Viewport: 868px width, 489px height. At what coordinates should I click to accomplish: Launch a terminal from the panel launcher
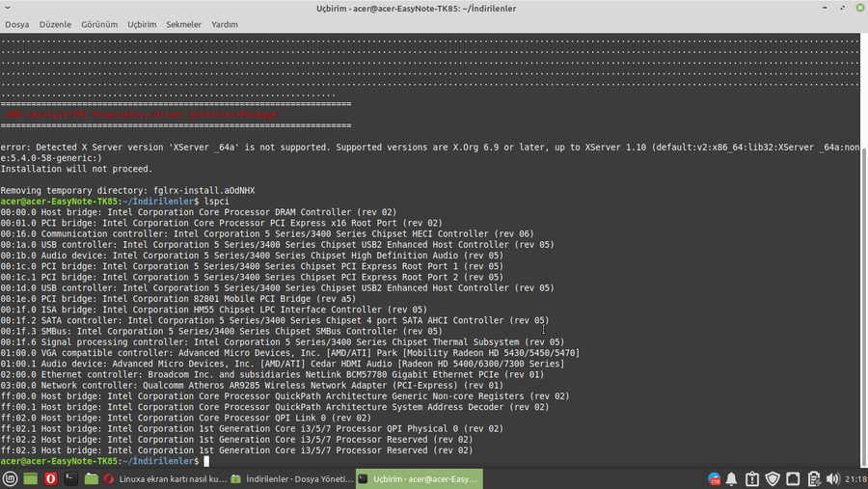(x=70, y=479)
